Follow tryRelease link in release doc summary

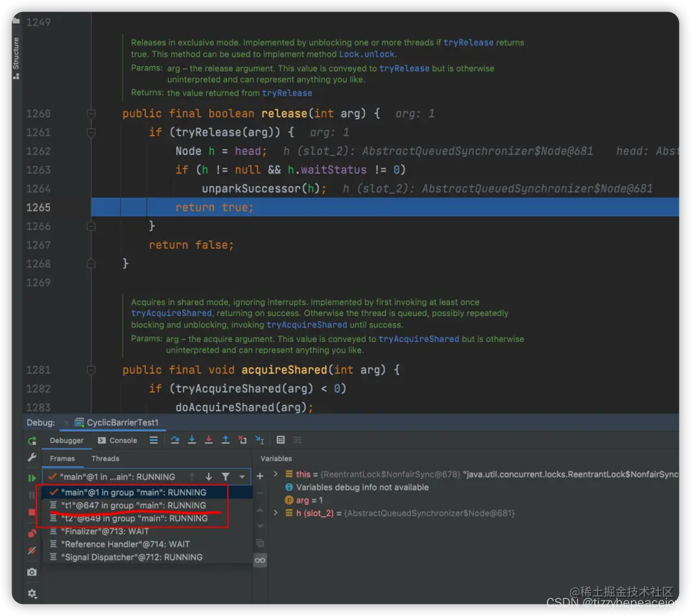click(x=468, y=43)
